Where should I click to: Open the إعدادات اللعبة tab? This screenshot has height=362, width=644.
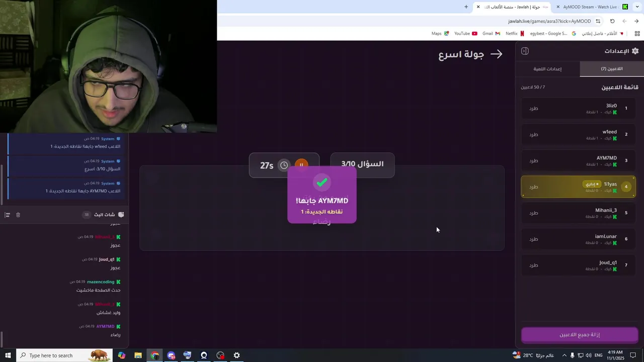[547, 68]
